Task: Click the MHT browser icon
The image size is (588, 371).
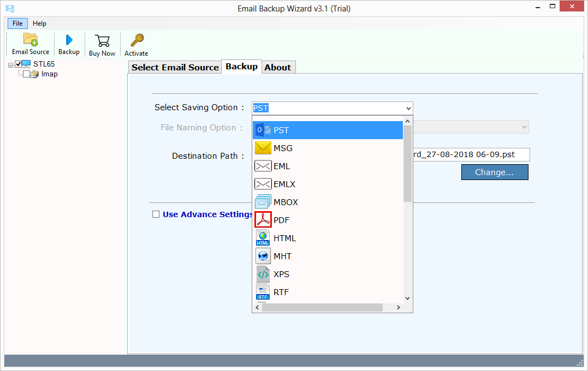Action: click(263, 256)
